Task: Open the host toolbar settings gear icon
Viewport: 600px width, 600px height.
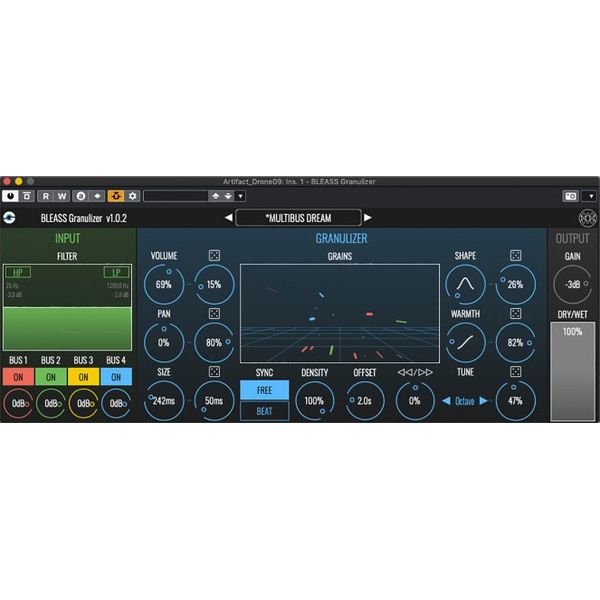Action: (132, 196)
